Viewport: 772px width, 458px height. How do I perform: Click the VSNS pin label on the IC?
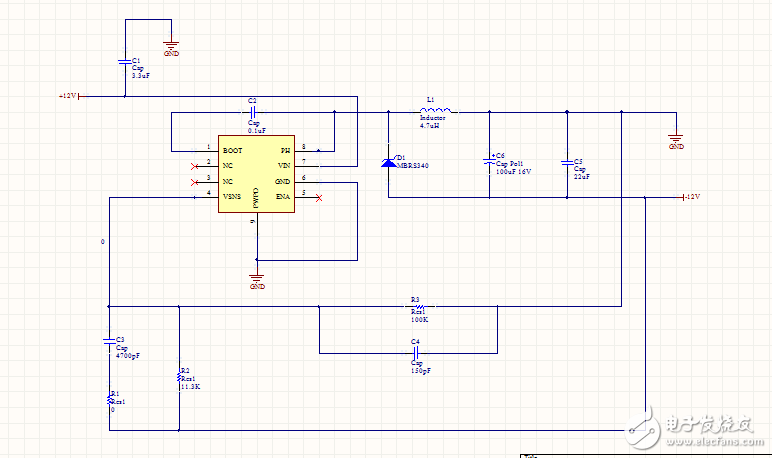232,196
